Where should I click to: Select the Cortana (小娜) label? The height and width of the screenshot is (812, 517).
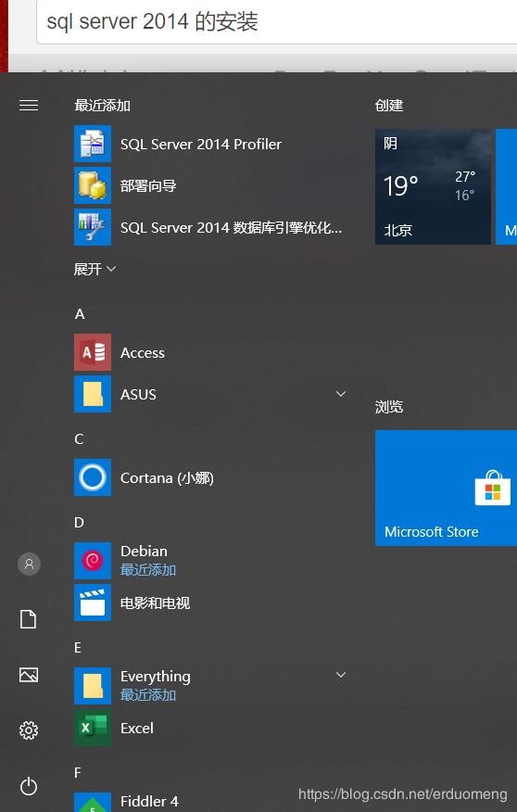(x=167, y=478)
